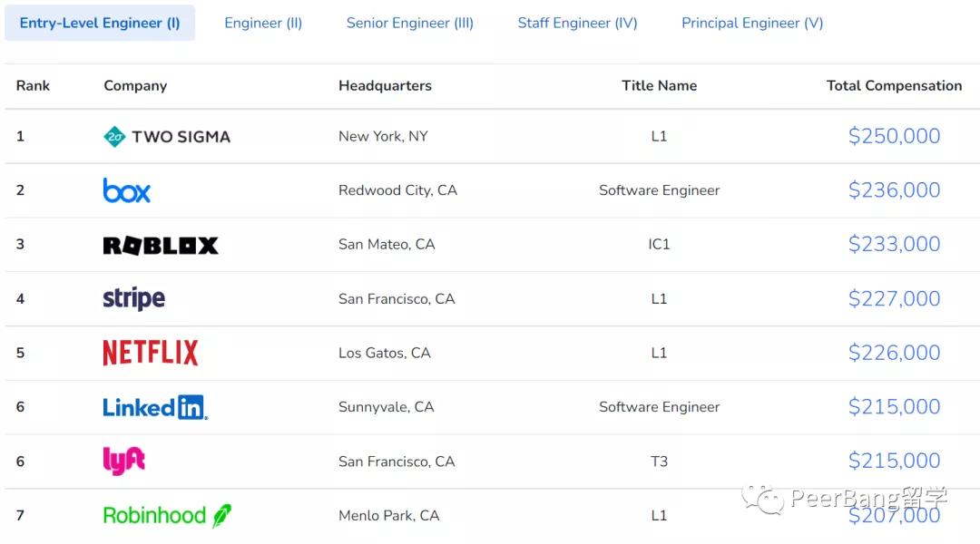Click the Robinhood logo
Viewport: 980px width, 544px height.
point(167,515)
